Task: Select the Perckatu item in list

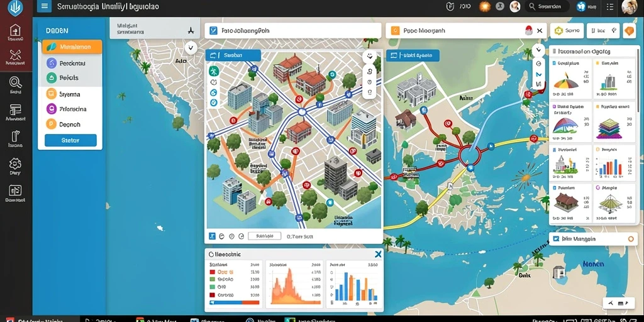Action: 70,64
